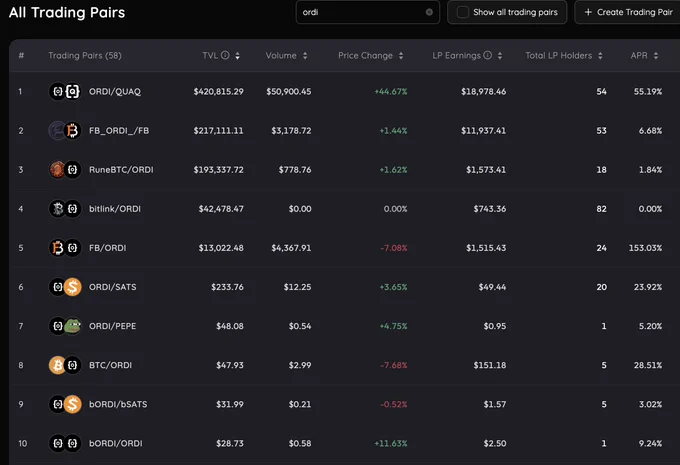Click the ORDI/PEPE pair token icons

pyautogui.click(x=65, y=326)
